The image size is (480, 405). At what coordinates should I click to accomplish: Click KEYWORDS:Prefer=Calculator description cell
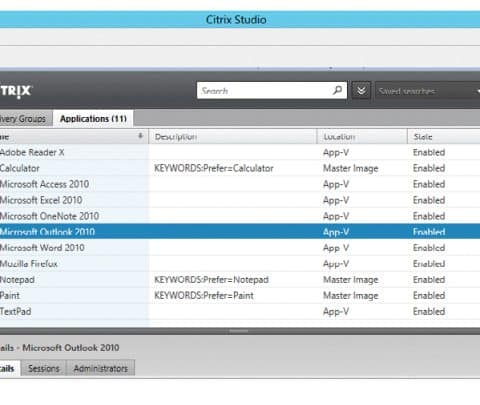(214, 168)
